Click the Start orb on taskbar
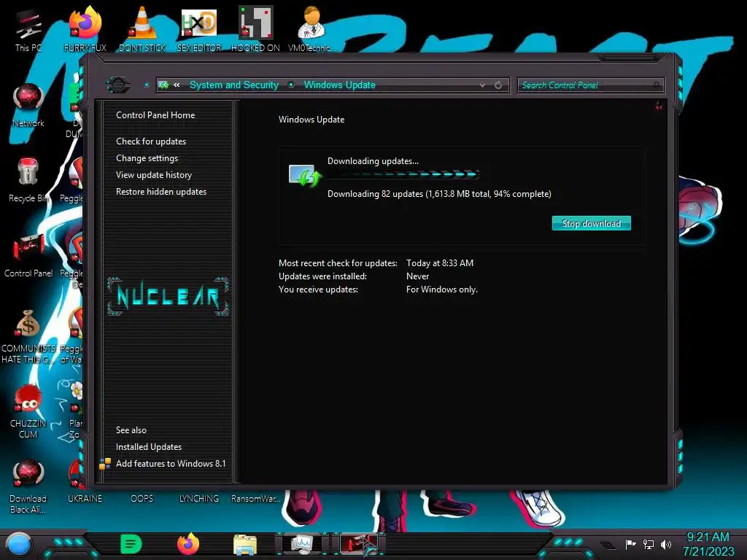 [18, 544]
